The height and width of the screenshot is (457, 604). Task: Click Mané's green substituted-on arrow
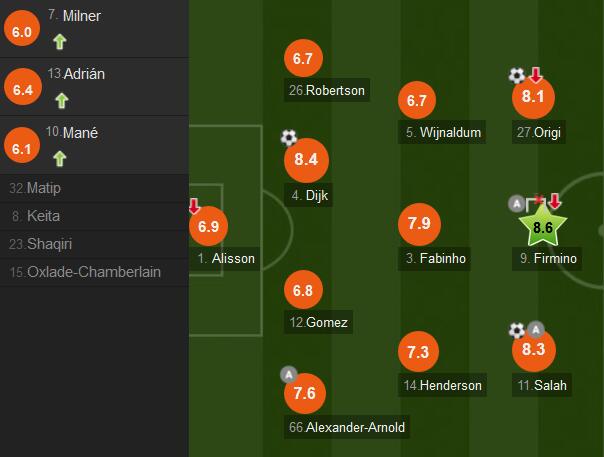[x=60, y=159]
